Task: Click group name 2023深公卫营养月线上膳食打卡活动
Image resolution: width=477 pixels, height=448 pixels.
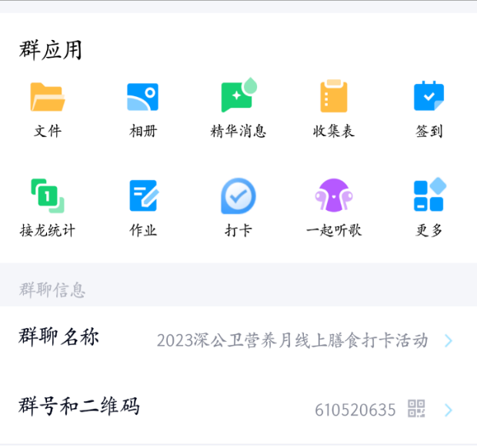Action: coord(292,340)
